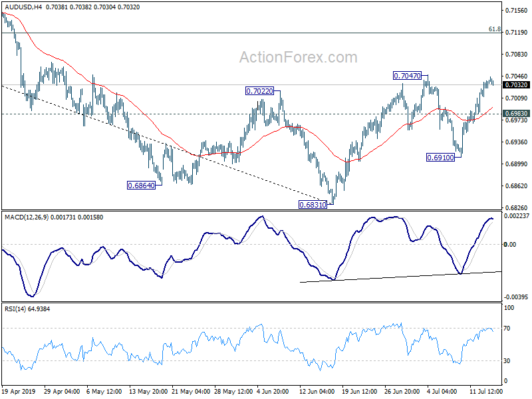Click the 12 Jun 04:00 date label
The width and height of the screenshot is (532, 399).
tap(317, 391)
